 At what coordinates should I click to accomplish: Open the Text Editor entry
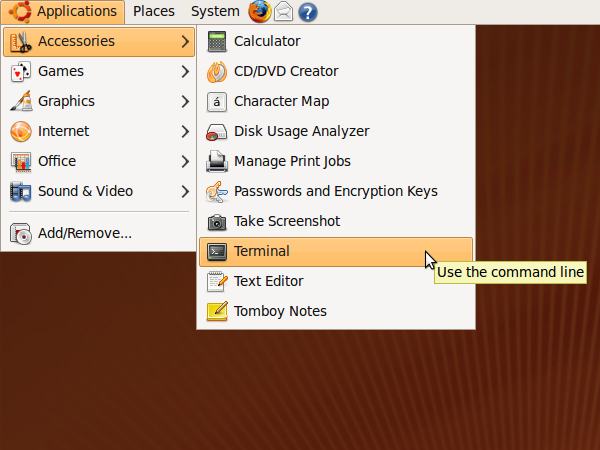coord(336,281)
